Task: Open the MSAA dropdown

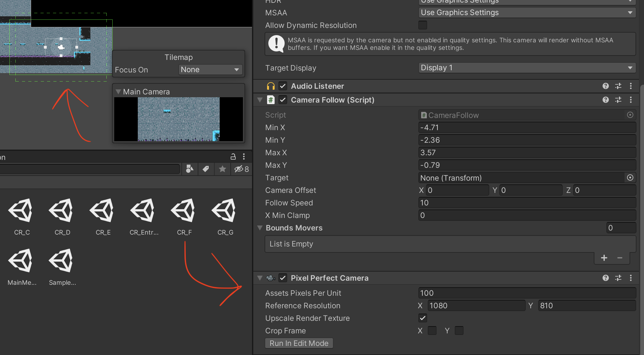Action: 527,13
